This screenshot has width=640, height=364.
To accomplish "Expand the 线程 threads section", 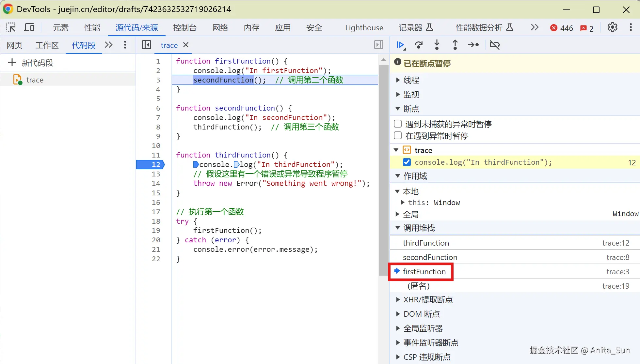I will pos(411,80).
